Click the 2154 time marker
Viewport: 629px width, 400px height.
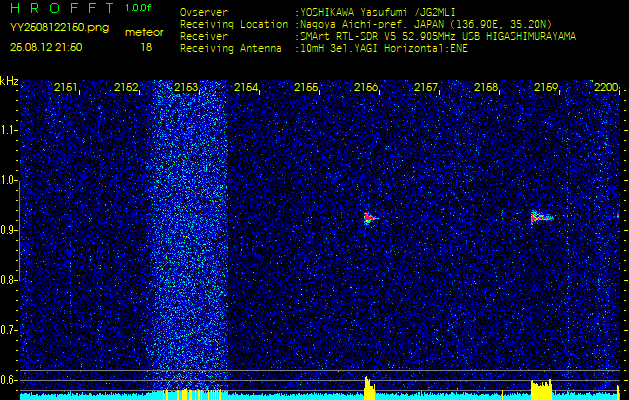(x=246, y=87)
